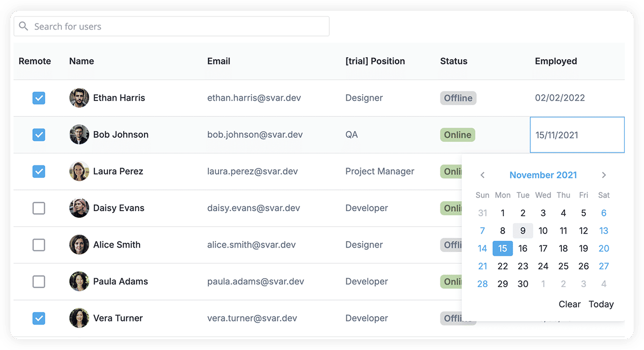
Task: Click the search magnifier icon
Action: [23, 26]
